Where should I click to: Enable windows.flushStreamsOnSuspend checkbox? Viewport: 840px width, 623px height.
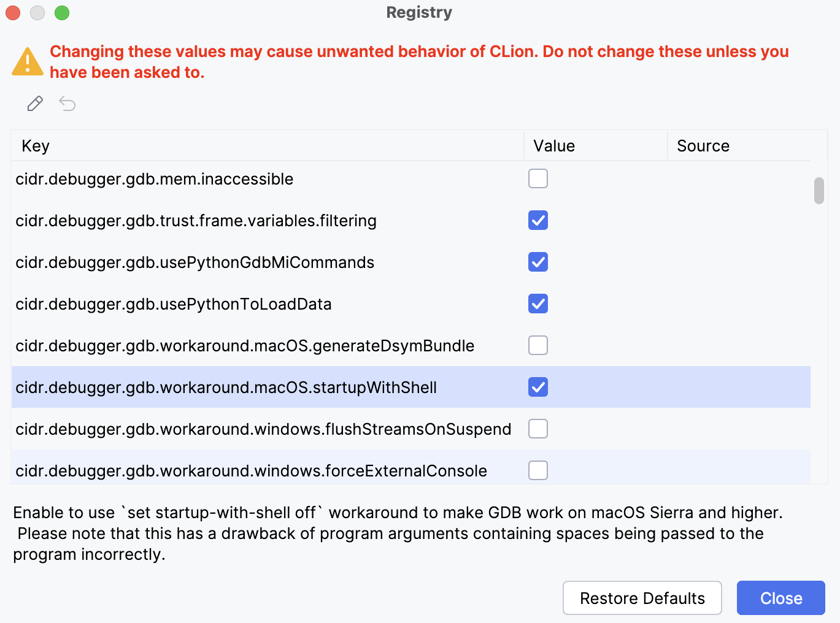[538, 429]
